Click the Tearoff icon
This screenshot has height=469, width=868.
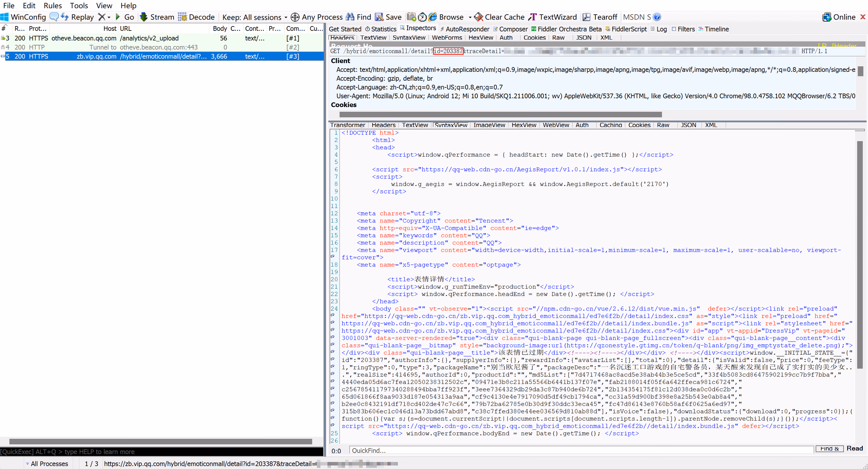587,17
